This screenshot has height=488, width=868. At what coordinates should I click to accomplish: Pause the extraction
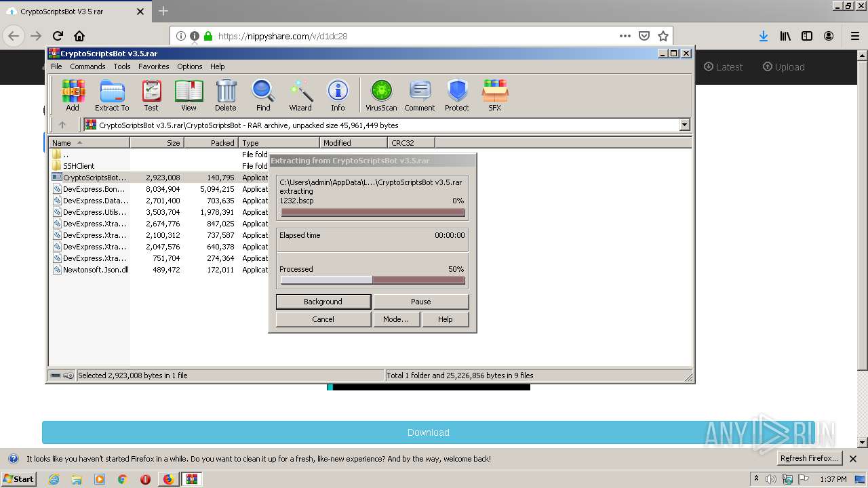[420, 302]
